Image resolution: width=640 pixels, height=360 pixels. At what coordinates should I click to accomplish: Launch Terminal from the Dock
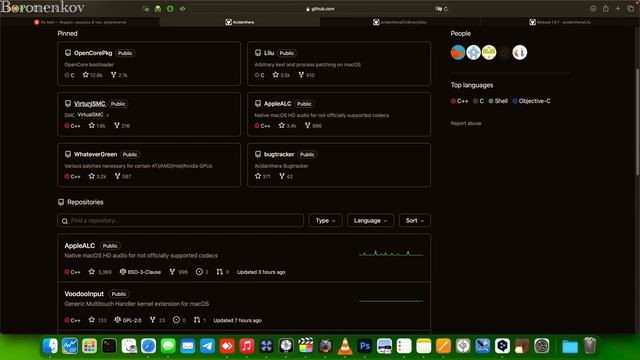pyautogui.click(x=109, y=346)
